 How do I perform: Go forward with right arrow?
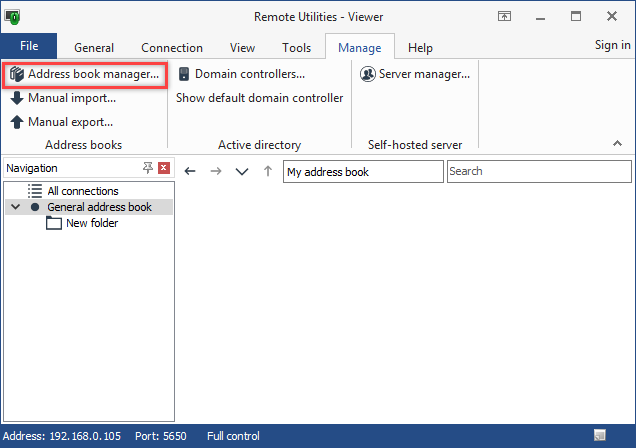[215, 172]
